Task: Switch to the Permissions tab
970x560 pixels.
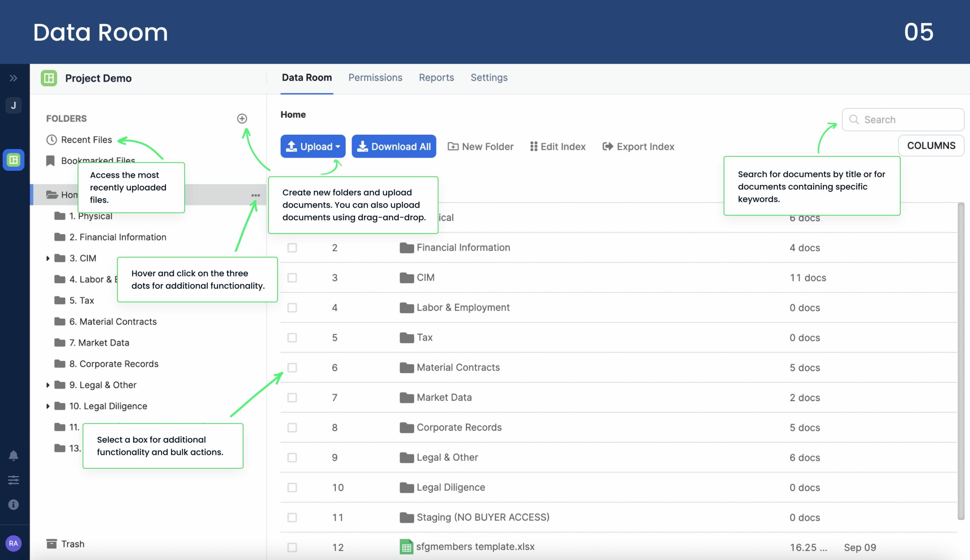Action: [375, 78]
